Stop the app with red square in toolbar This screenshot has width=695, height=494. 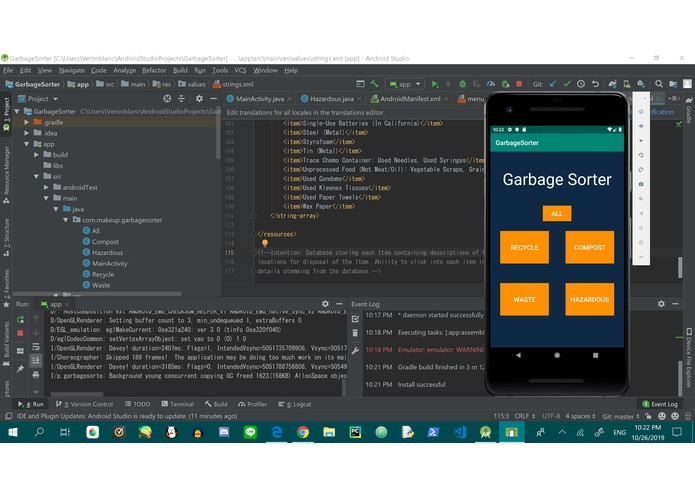click(x=519, y=84)
